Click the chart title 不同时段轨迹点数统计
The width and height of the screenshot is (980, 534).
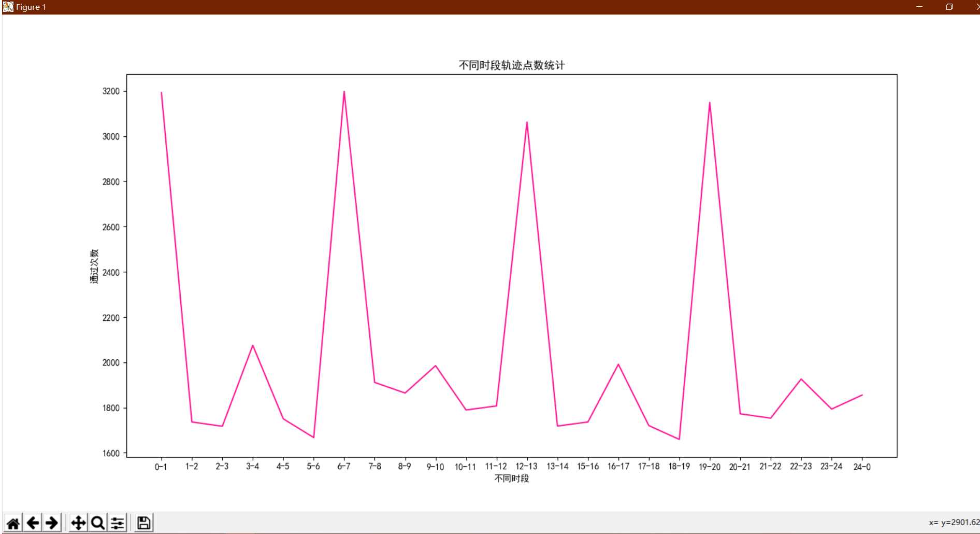(x=512, y=65)
